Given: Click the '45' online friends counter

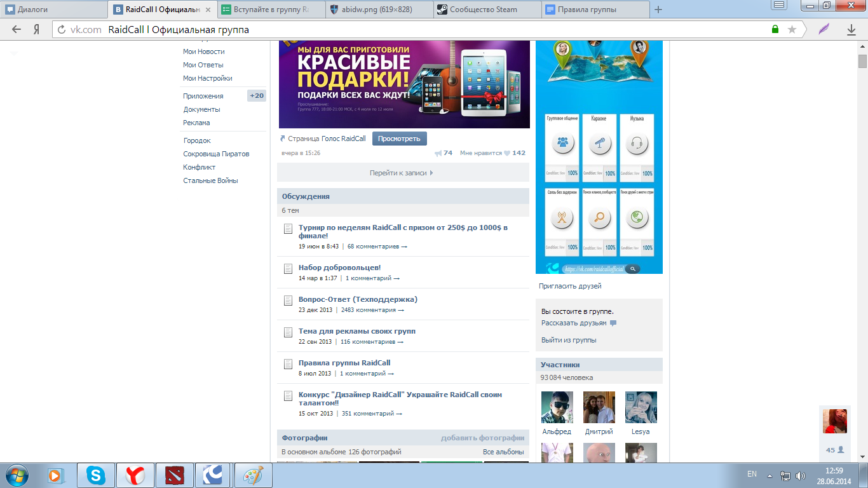Looking at the screenshot, I should (x=835, y=449).
